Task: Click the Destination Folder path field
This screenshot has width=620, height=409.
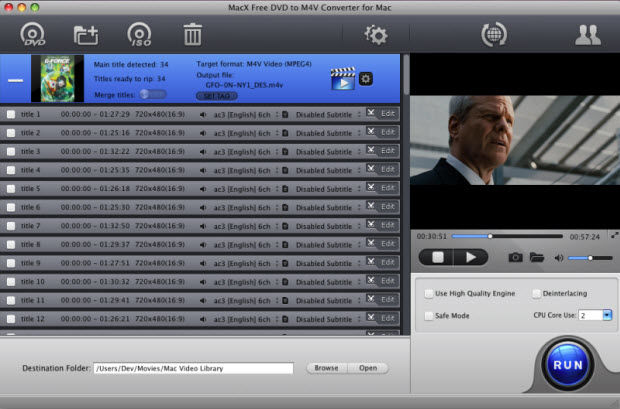Action: pyautogui.click(x=193, y=368)
